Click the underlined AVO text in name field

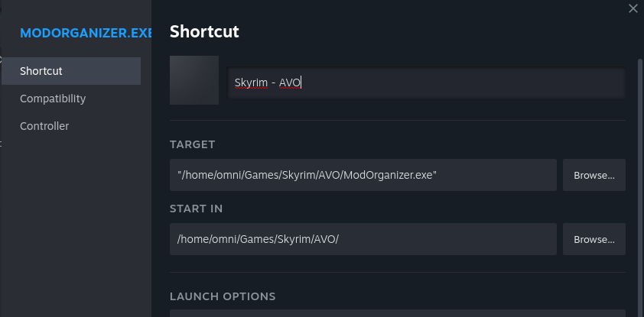pos(291,83)
